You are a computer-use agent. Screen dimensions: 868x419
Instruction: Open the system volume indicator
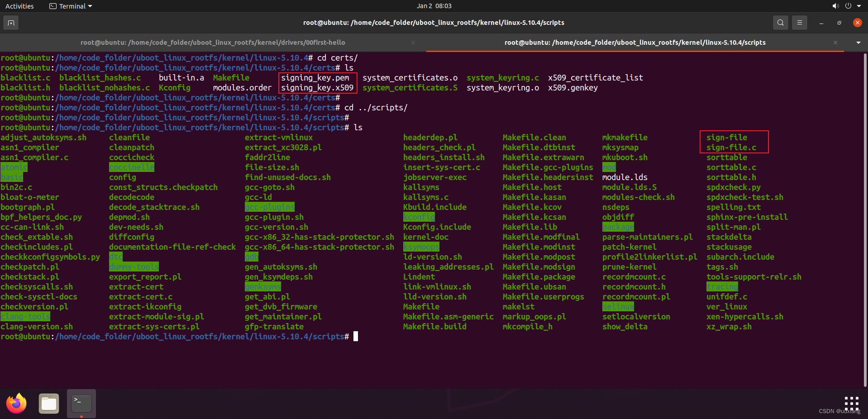click(x=835, y=6)
